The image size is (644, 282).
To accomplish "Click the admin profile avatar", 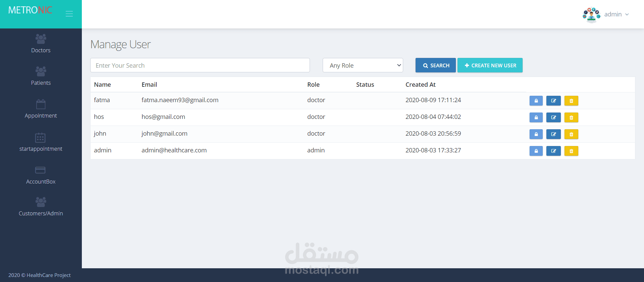I will pos(591,15).
